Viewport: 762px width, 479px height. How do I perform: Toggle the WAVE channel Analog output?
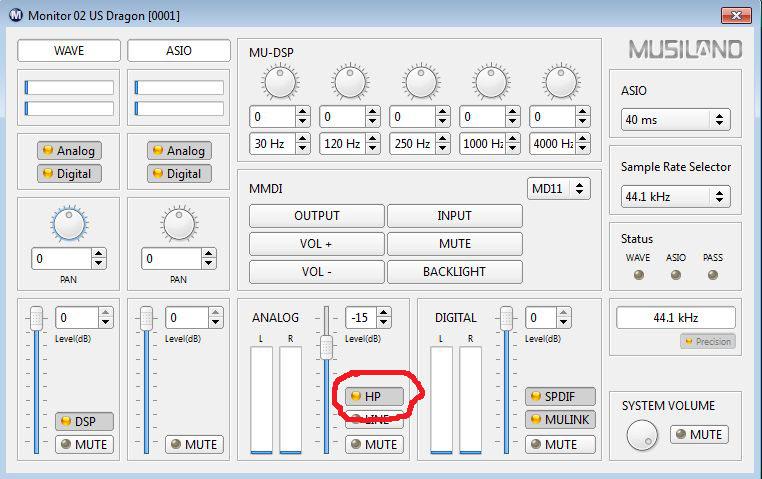(x=69, y=151)
